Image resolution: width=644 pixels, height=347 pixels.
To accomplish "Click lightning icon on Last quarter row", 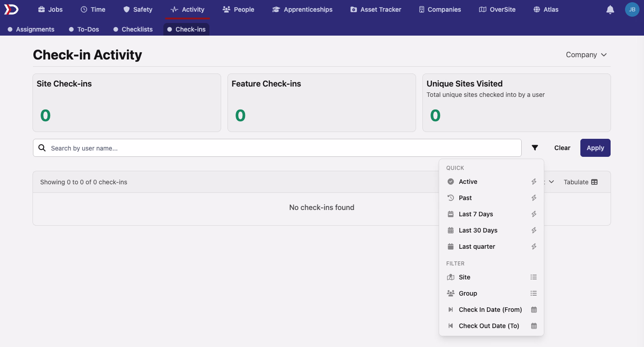I will (x=534, y=247).
